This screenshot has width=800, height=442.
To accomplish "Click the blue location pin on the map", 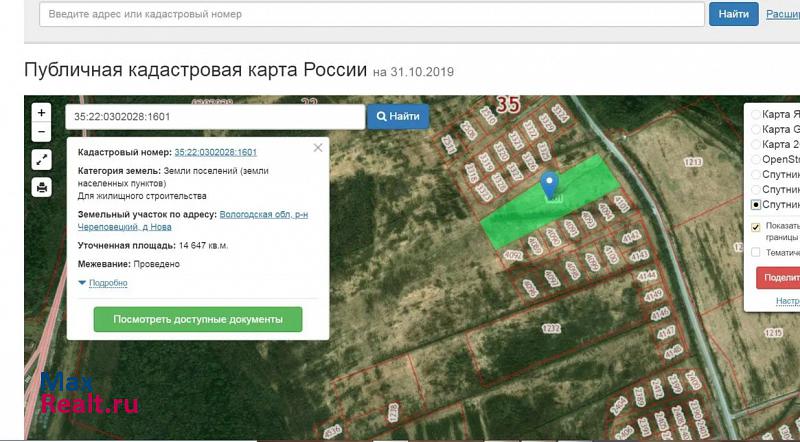I will click(549, 184).
